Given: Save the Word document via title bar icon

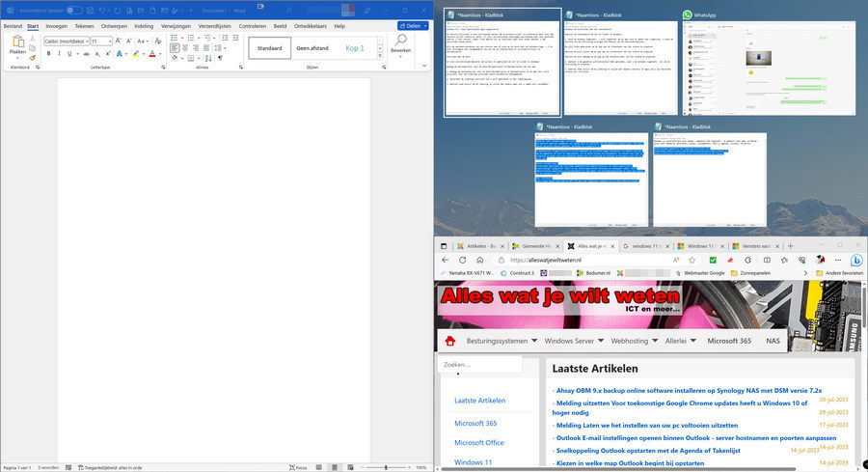Looking at the screenshot, I should (91, 11).
